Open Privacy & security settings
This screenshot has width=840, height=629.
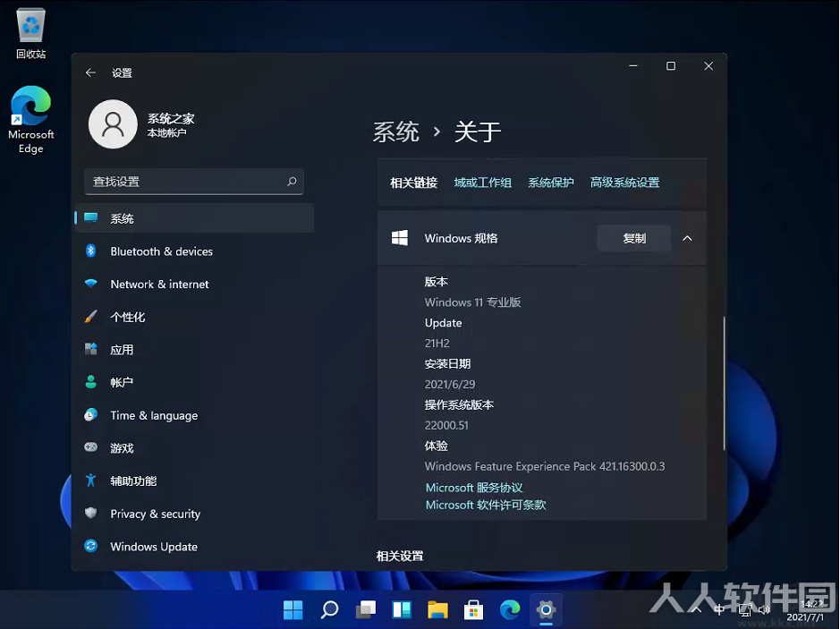pyautogui.click(x=194, y=514)
